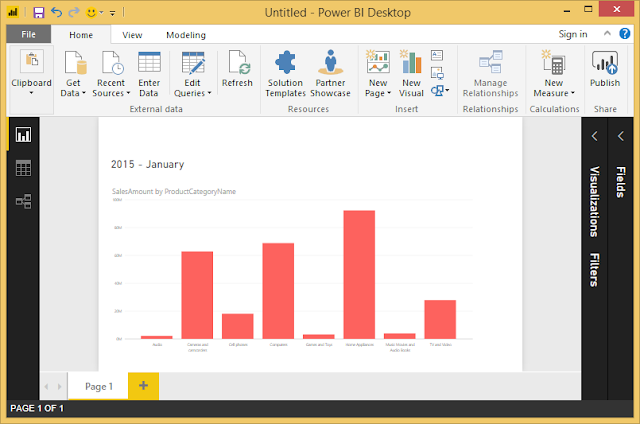640x424 pixels.
Task: Add a new page with plus button
Action: click(143, 386)
